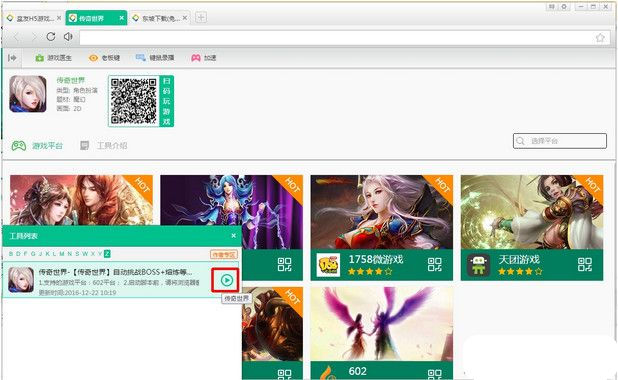This screenshot has height=380, width=618.
Task: Open the 天团游戏 game artwork
Action: click(532, 212)
